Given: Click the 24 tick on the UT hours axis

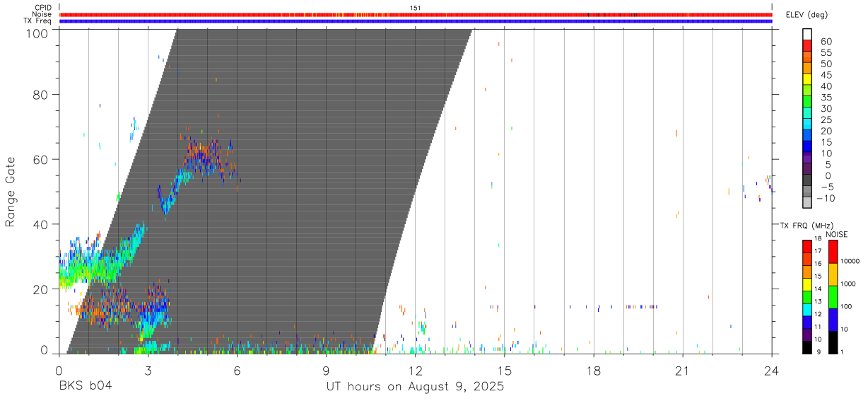Looking at the screenshot, I should tap(772, 370).
